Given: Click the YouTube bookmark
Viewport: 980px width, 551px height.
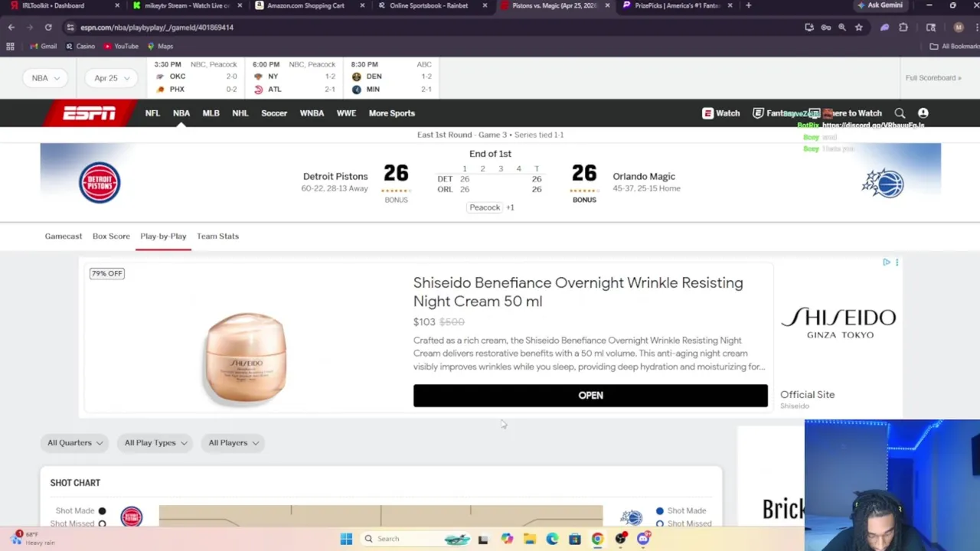Looking at the screenshot, I should click(x=121, y=47).
